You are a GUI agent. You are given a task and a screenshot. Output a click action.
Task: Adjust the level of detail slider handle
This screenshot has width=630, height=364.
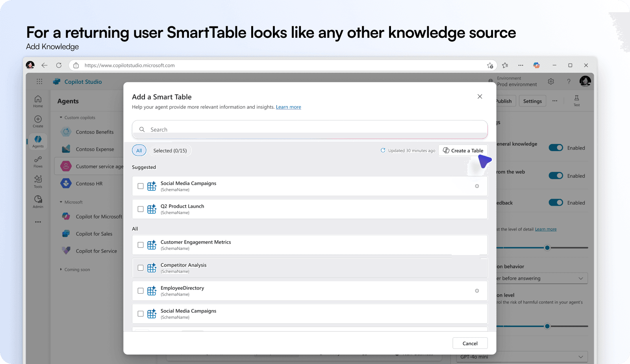pyautogui.click(x=547, y=248)
